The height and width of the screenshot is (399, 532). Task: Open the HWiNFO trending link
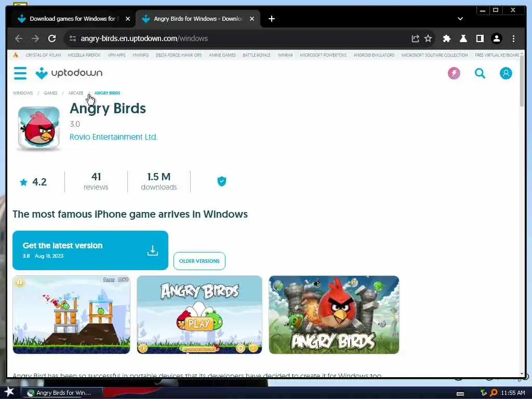coord(140,55)
